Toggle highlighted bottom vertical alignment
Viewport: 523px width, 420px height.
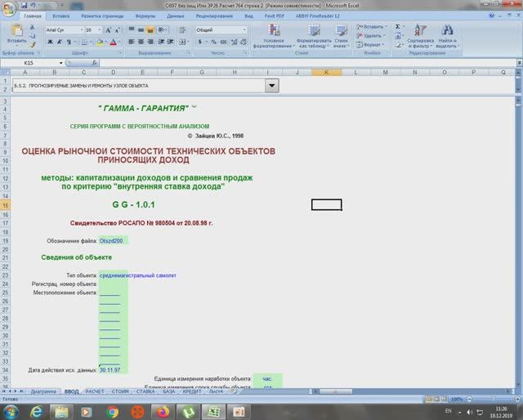tap(150, 30)
